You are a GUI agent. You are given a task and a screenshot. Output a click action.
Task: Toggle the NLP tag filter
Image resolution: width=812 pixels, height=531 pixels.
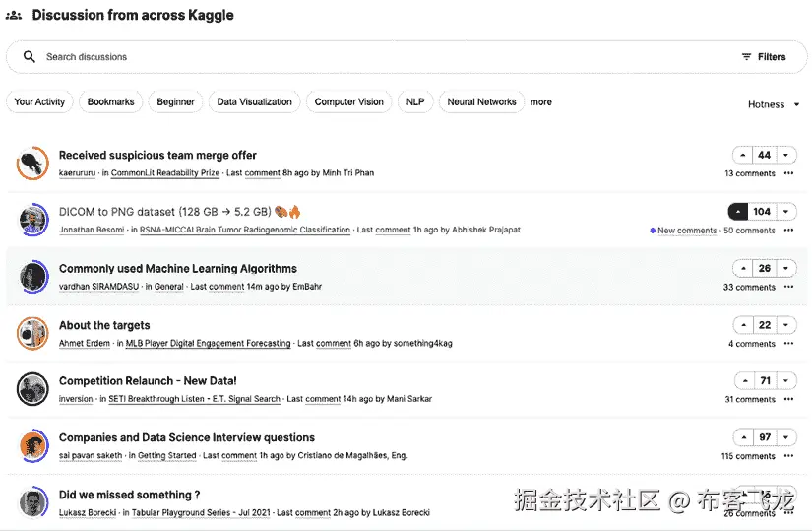415,102
